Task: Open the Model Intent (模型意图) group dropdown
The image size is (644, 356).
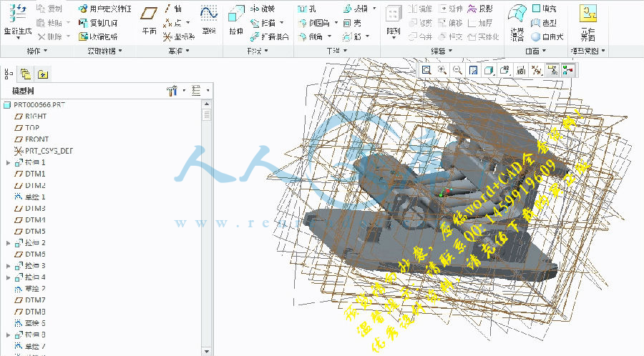Action: click(x=587, y=51)
